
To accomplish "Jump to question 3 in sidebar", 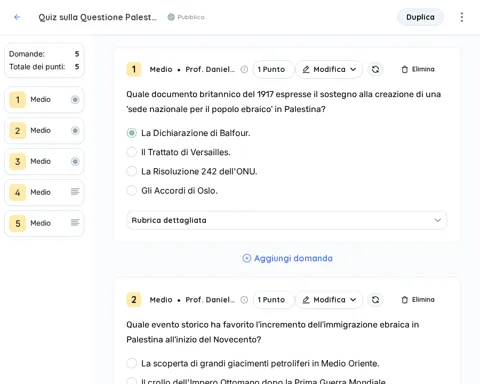I will click(44, 161).
